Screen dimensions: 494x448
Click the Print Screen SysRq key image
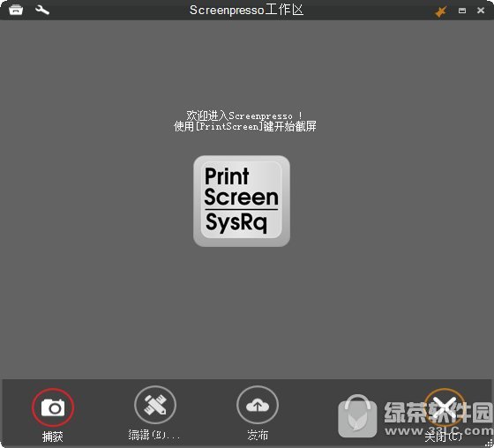click(x=242, y=201)
